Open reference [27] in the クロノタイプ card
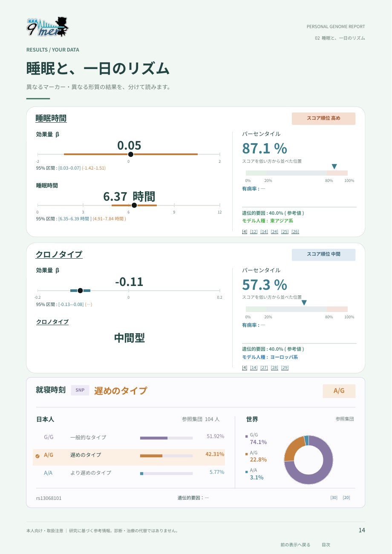 point(264,368)
